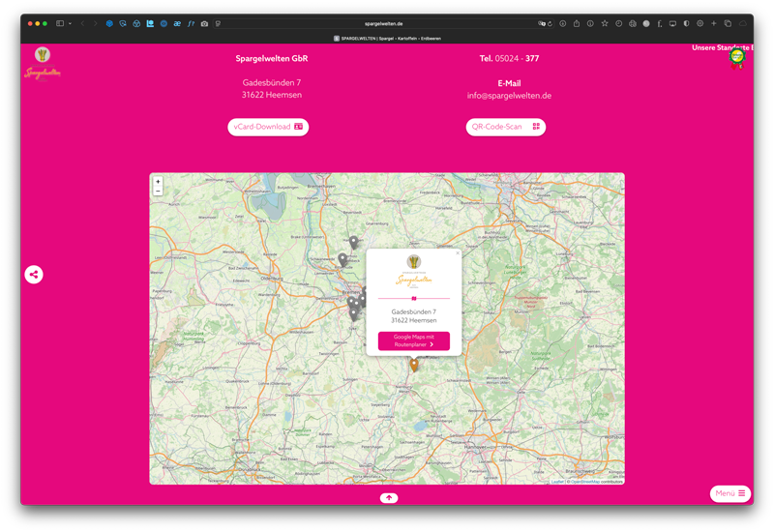Call the telephone number 05024 - 377
The image size is (774, 532).
click(x=509, y=59)
